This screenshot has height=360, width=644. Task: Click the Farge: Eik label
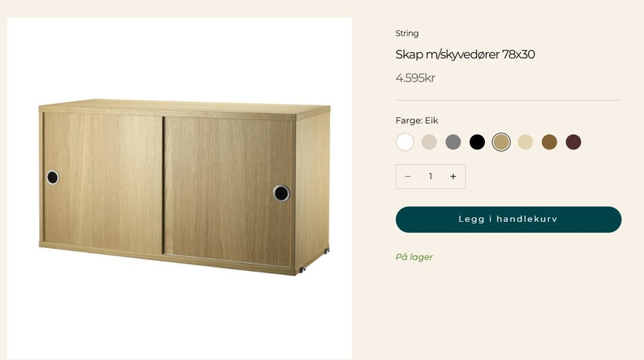point(417,120)
